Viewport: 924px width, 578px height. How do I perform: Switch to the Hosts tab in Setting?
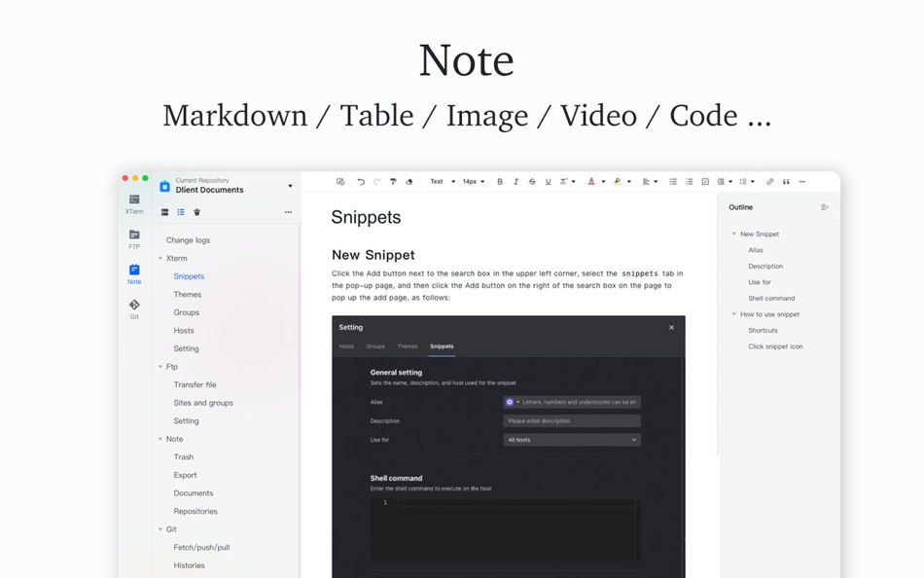[346, 346]
